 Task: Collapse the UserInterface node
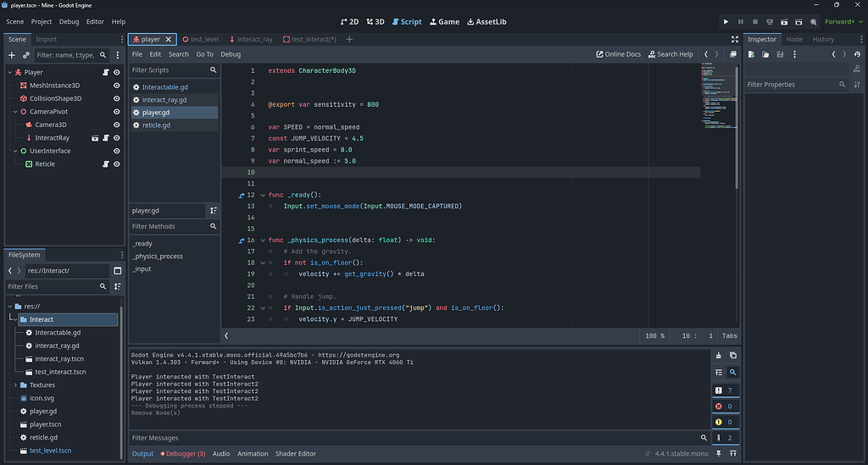15,151
